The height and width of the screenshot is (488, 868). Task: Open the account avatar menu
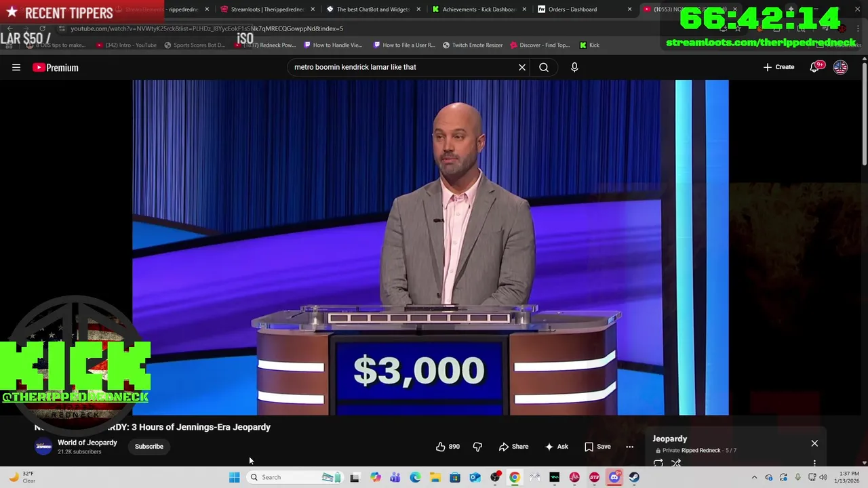coord(840,67)
